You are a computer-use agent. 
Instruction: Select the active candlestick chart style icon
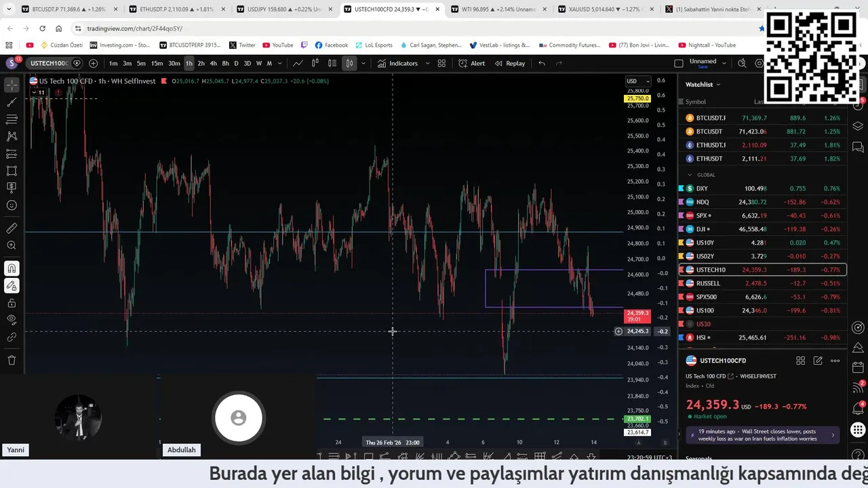point(349,63)
